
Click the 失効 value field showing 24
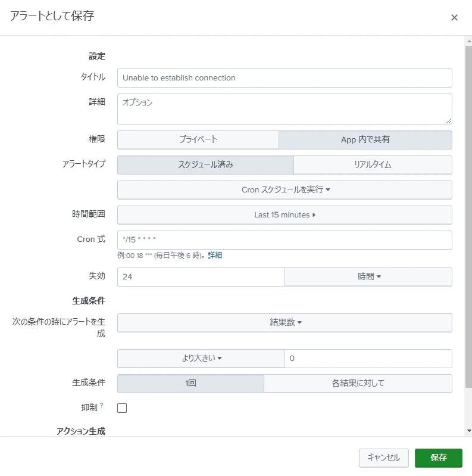pyautogui.click(x=201, y=277)
